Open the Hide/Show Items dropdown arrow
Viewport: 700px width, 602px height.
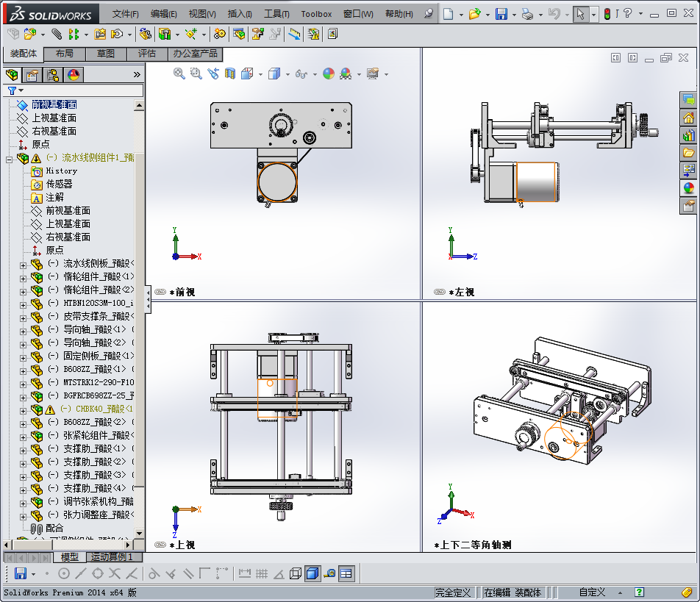(x=315, y=74)
